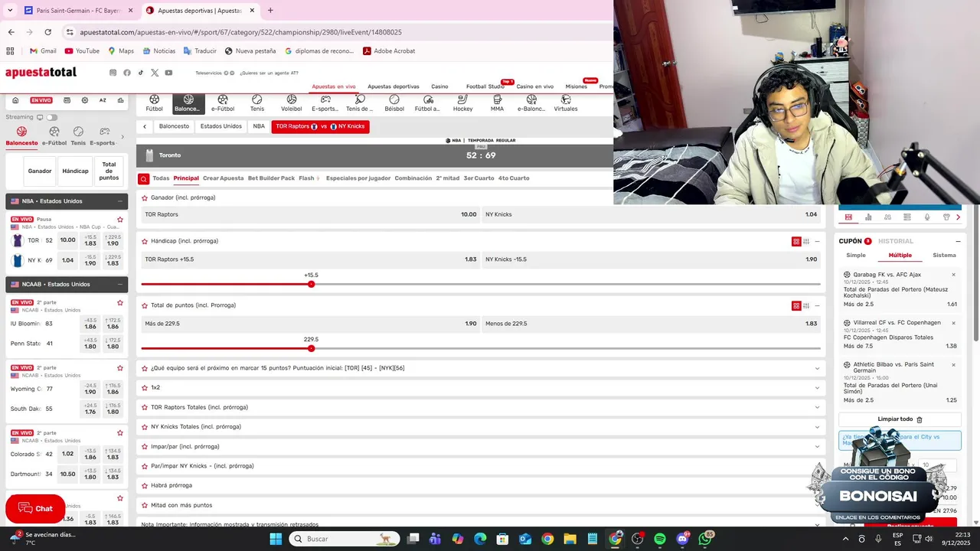Click Estados Unidos breadcrumb
Image resolution: width=980 pixels, height=551 pixels.
click(221, 126)
